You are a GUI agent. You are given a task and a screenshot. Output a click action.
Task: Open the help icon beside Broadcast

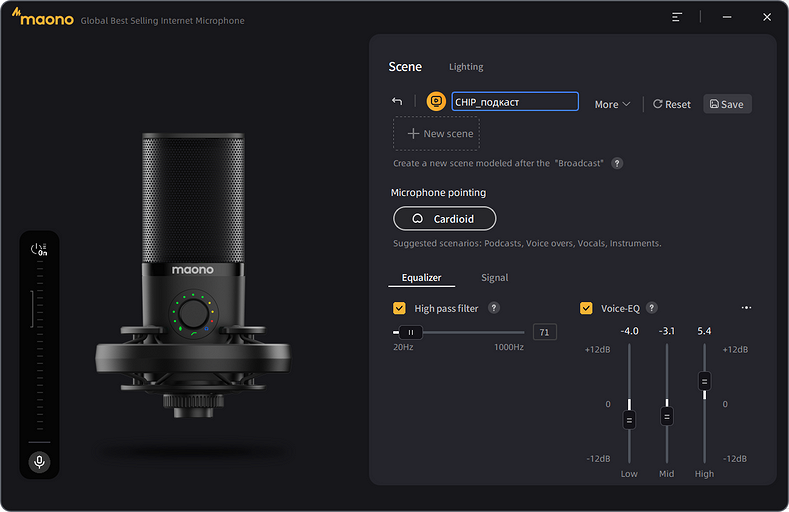point(617,163)
